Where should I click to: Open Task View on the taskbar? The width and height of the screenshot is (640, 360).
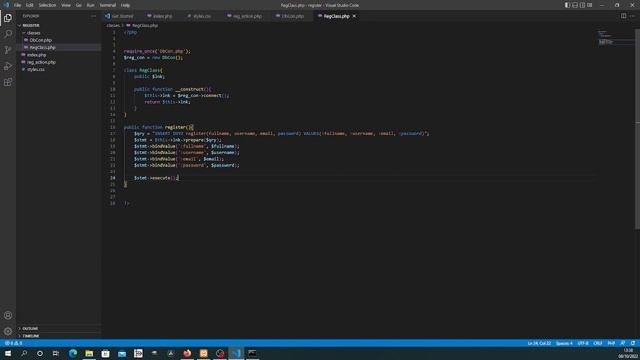[x=56, y=353]
